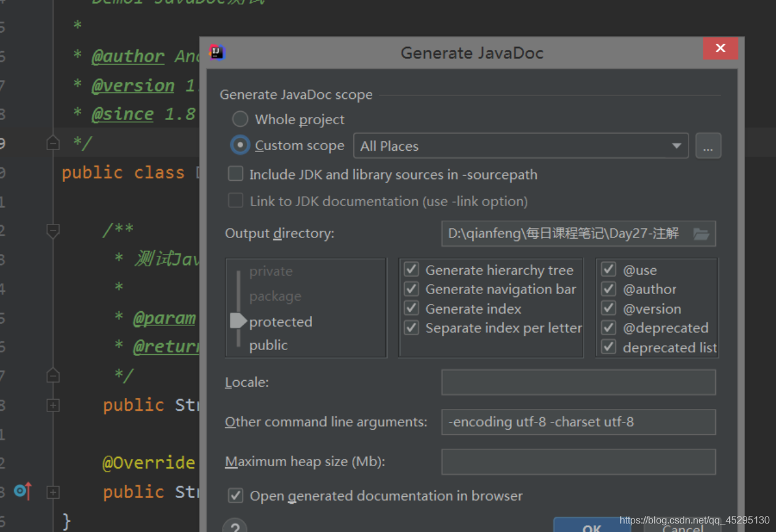The height and width of the screenshot is (532, 776).
Task: Set visibility level to private
Action: [x=271, y=271]
